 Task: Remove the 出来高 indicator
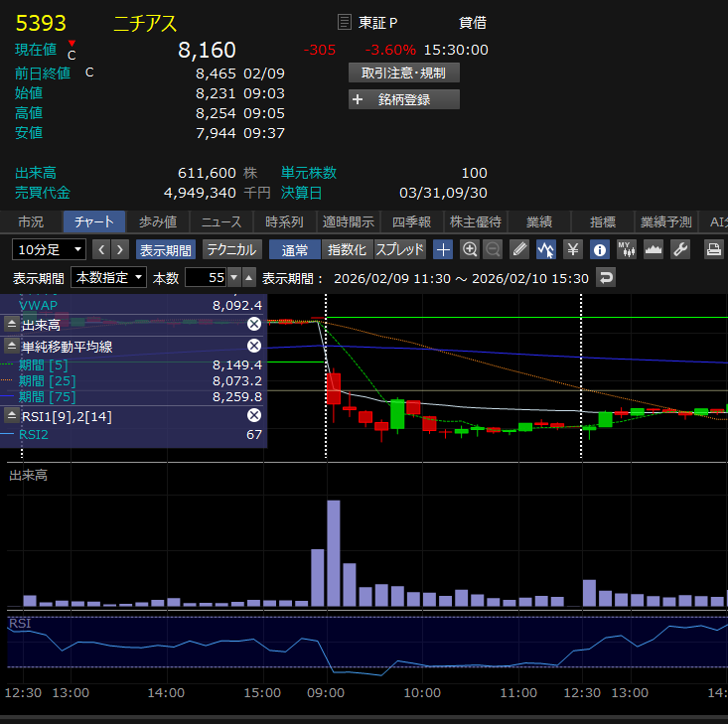pyautogui.click(x=253, y=324)
